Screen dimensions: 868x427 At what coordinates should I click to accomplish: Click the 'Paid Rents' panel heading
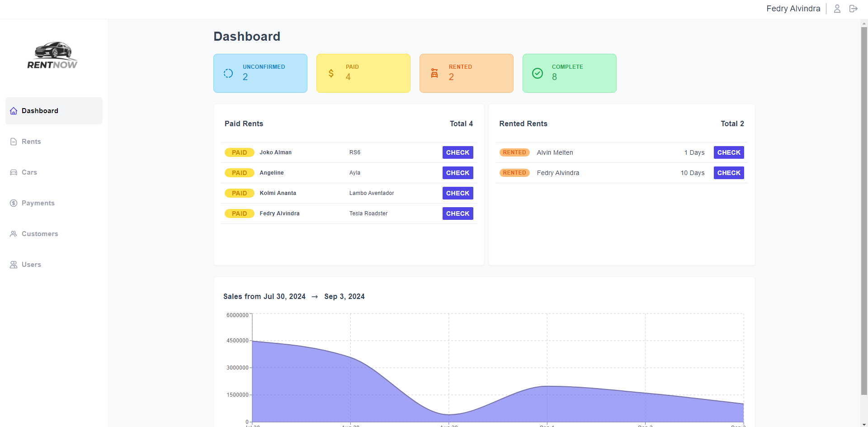244,123
